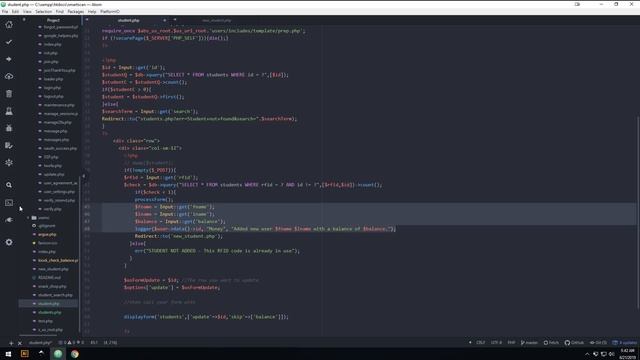
Task: Click the 3 updates package indicator
Action: (x=624, y=342)
